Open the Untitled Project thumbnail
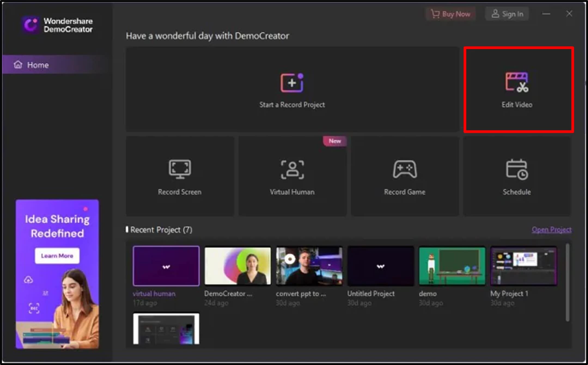Viewport: 588px width, 365px height. (380, 266)
